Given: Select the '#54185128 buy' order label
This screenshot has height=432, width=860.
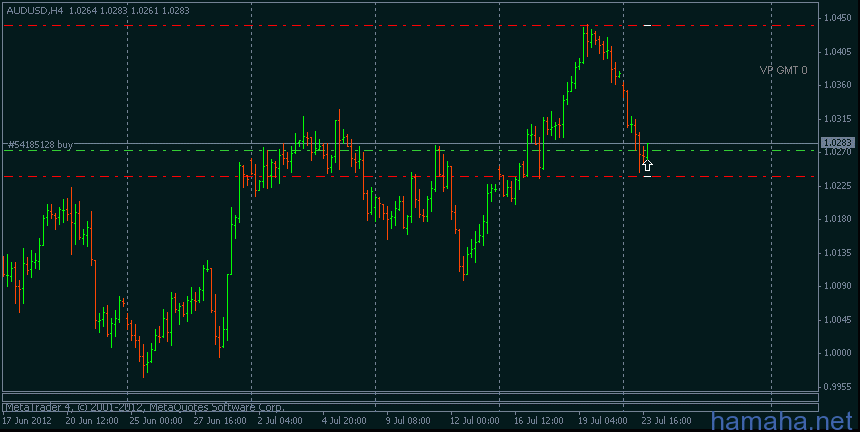Looking at the screenshot, I should [40, 145].
